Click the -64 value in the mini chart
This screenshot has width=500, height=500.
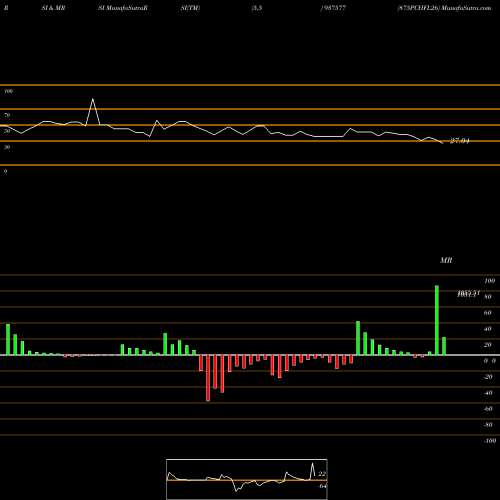click(322, 486)
